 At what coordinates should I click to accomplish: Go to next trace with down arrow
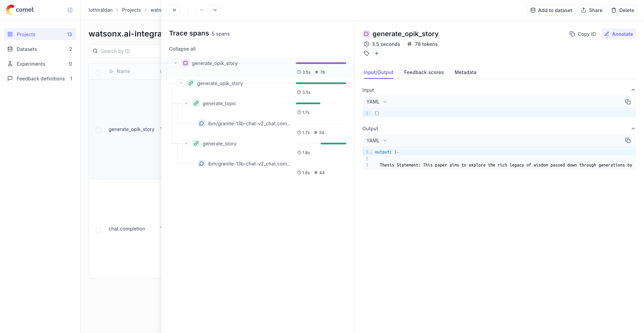pos(215,10)
